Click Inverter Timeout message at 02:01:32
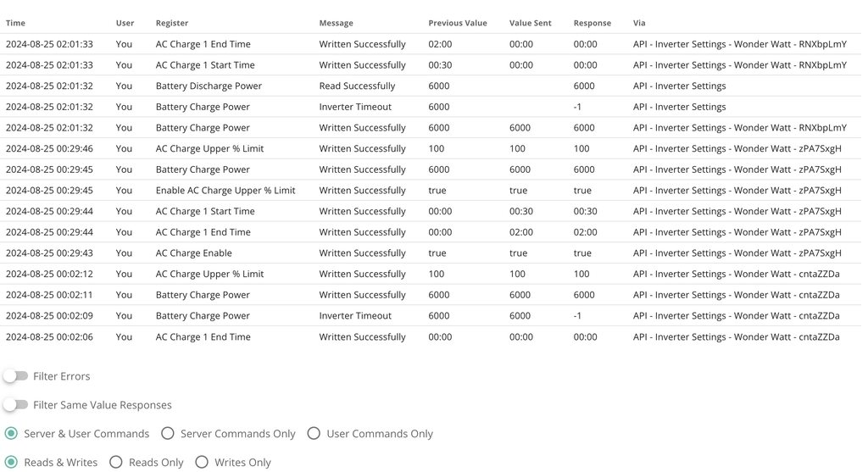Viewport: 868px width, 472px height. (355, 107)
